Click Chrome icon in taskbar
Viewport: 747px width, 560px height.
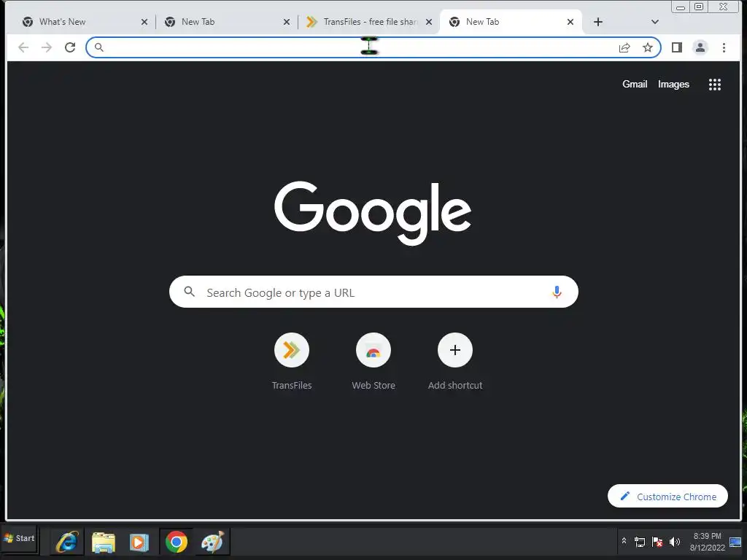coord(177,542)
